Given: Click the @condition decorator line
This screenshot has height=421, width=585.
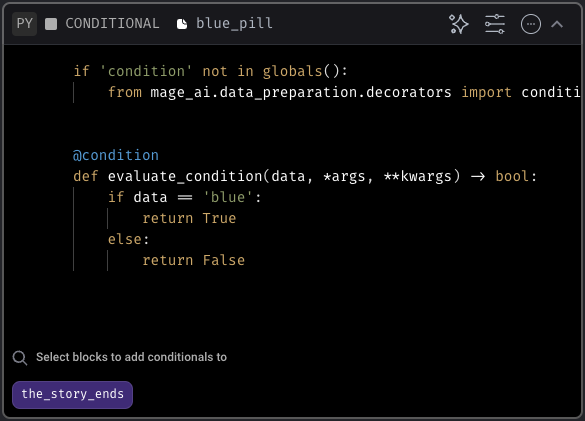Looking at the screenshot, I should [x=116, y=155].
